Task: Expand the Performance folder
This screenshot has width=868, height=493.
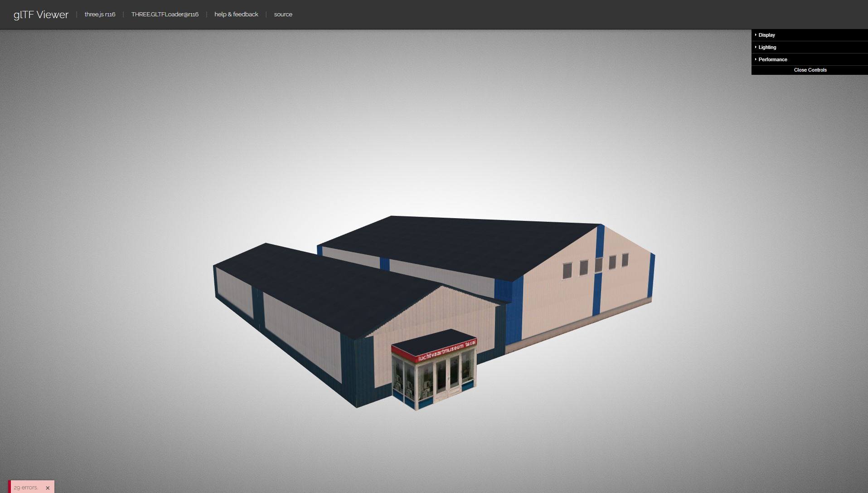Action: [x=772, y=59]
